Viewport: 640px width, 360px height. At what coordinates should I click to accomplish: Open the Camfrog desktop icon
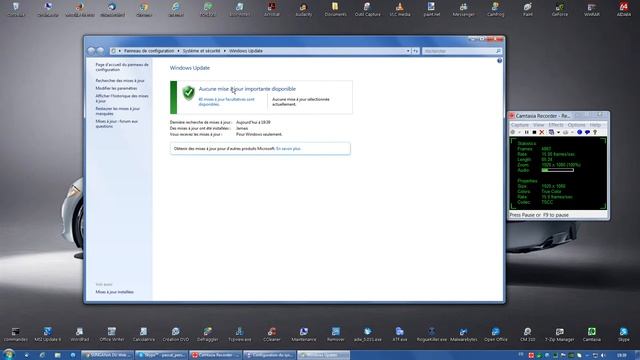point(495,10)
